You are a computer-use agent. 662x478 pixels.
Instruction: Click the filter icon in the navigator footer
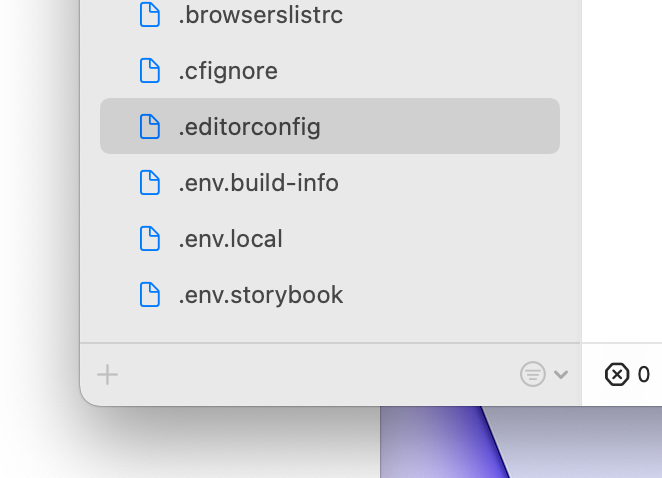(533, 375)
